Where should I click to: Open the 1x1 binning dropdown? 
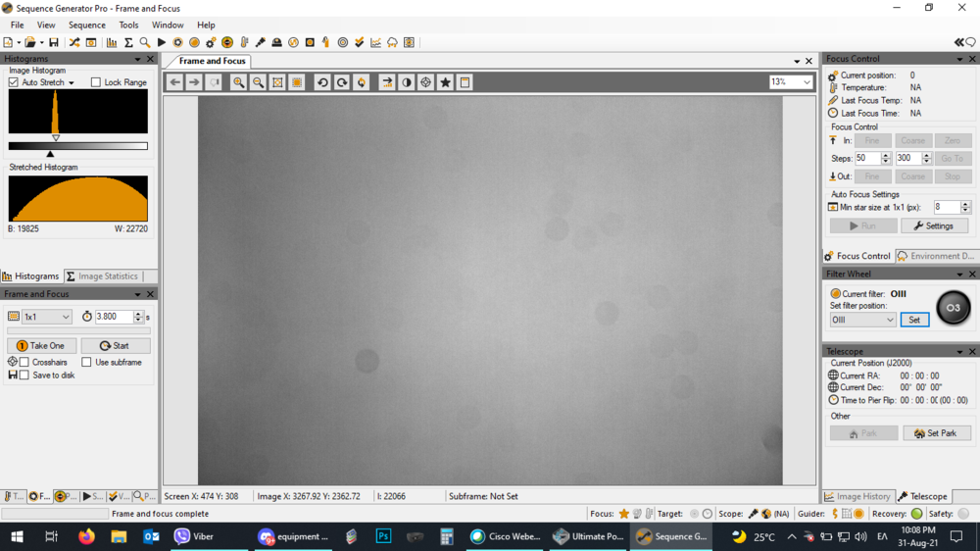(x=47, y=317)
